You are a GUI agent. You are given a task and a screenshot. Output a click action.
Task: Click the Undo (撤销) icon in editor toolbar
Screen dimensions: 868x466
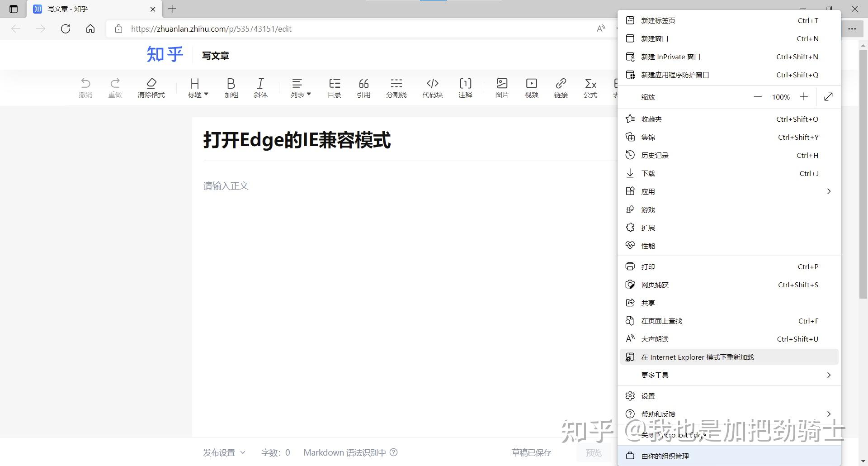[x=85, y=88]
